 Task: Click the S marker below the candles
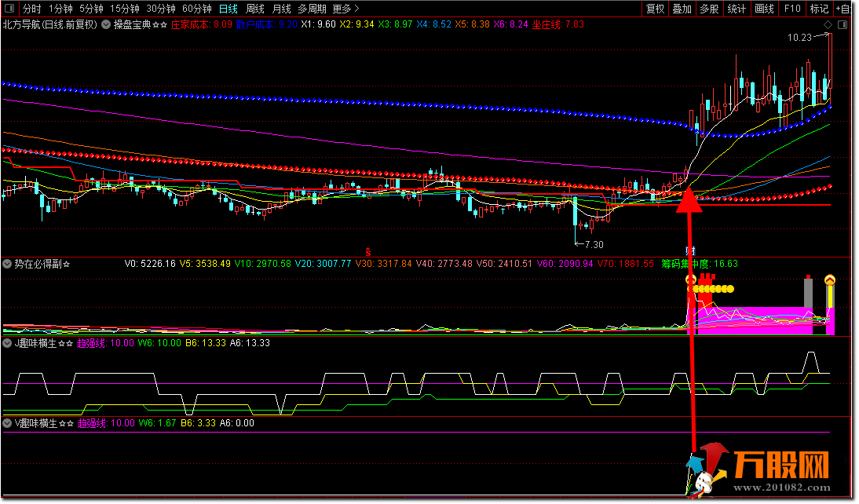point(368,252)
